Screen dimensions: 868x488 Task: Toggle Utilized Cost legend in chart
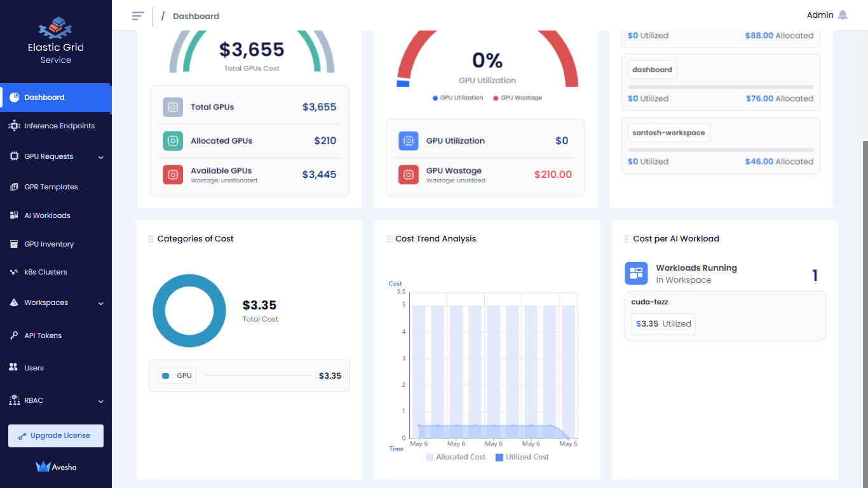coord(522,457)
